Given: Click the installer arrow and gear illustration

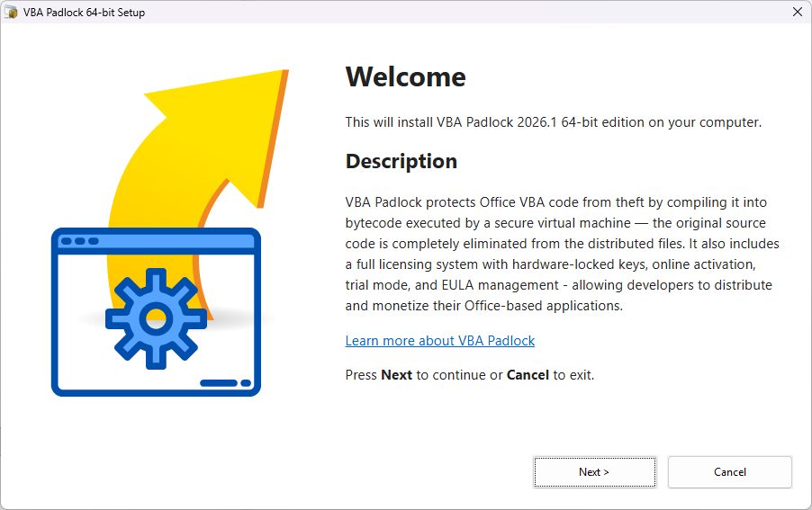Looking at the screenshot, I should (171, 233).
